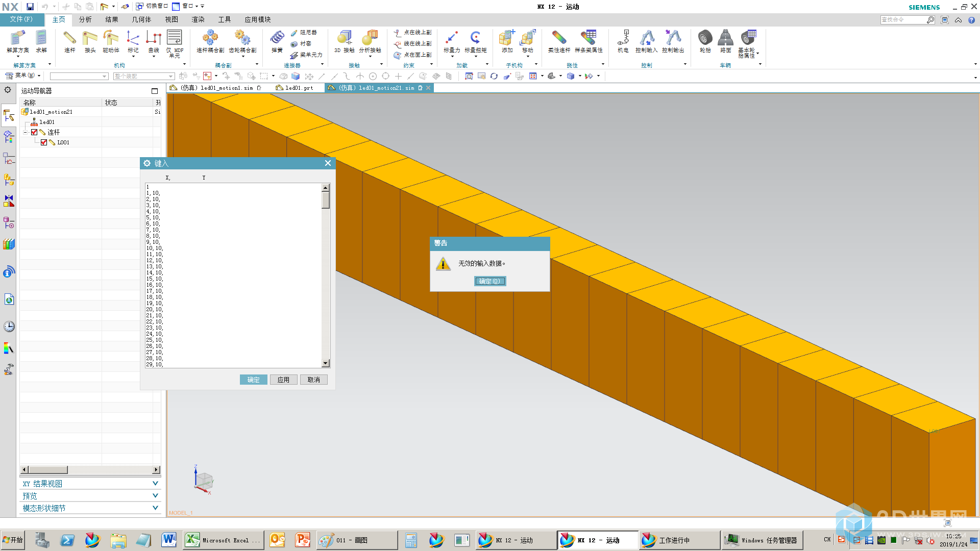
Task: Open the 菜单(M) dropdown
Action: click(23, 76)
